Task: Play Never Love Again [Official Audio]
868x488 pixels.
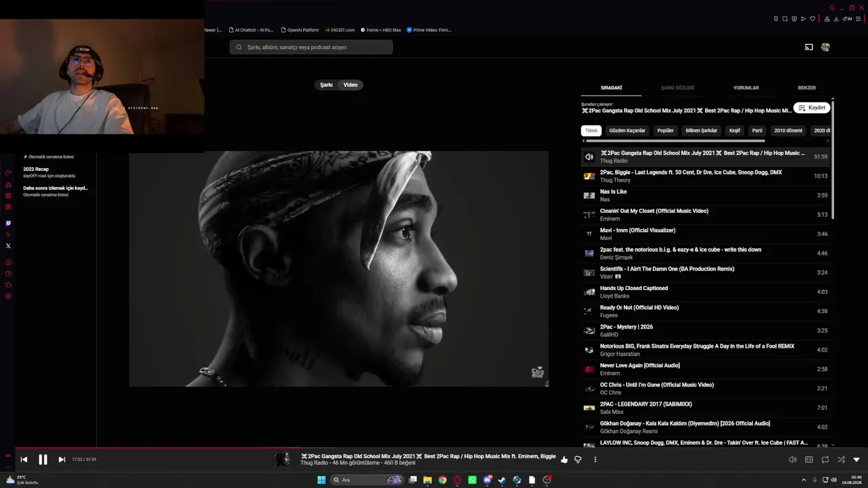Action: (x=705, y=369)
